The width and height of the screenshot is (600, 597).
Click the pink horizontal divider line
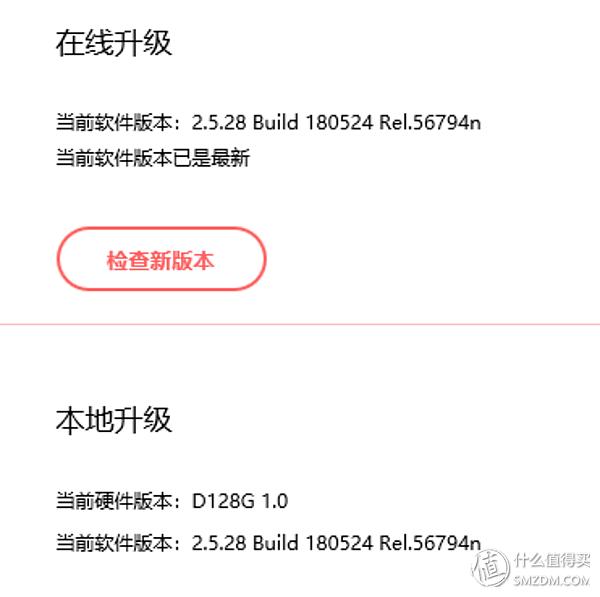point(300,324)
